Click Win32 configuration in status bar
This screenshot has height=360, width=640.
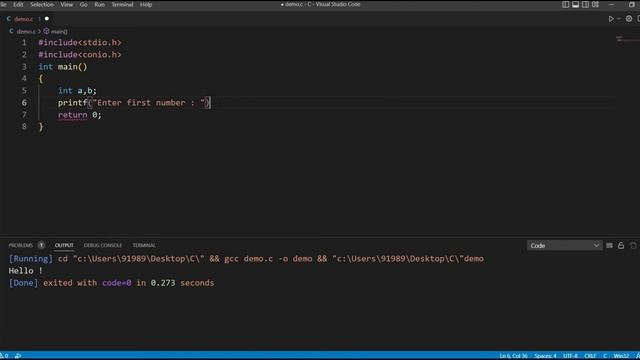621,356
